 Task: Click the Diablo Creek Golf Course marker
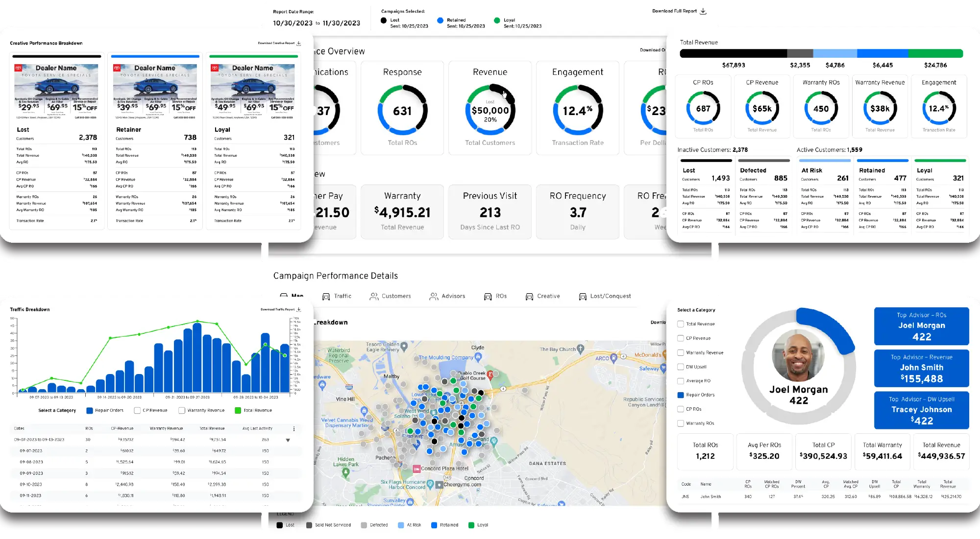(490, 375)
